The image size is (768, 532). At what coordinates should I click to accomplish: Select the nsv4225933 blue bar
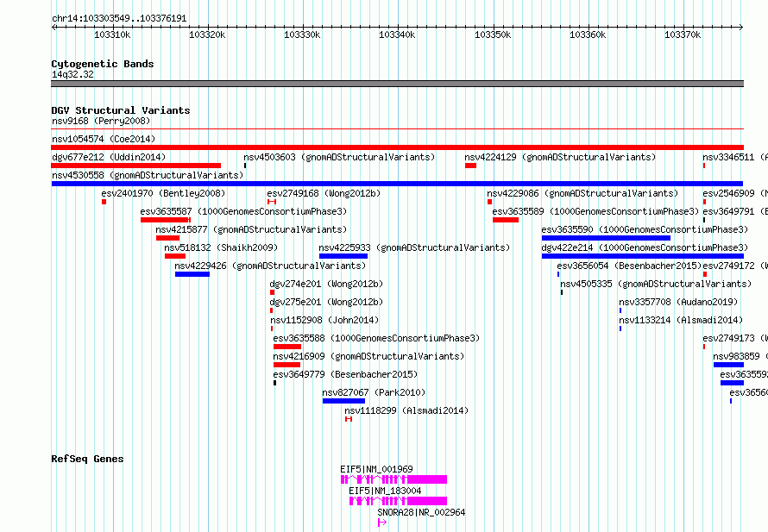tap(343, 256)
